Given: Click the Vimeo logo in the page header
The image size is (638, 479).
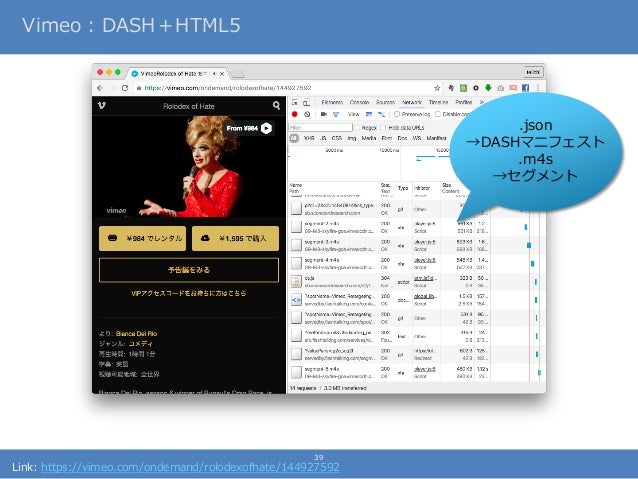Looking at the screenshot, I should click(x=102, y=106).
